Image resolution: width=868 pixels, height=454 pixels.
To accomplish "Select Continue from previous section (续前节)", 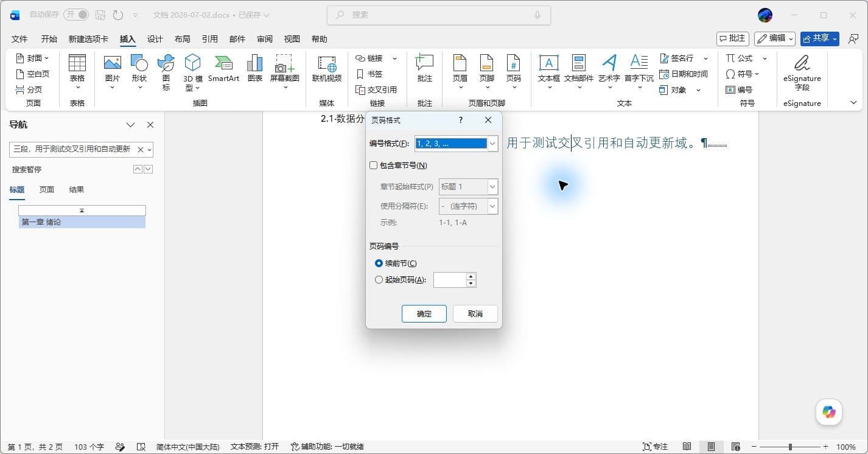I will coord(379,263).
